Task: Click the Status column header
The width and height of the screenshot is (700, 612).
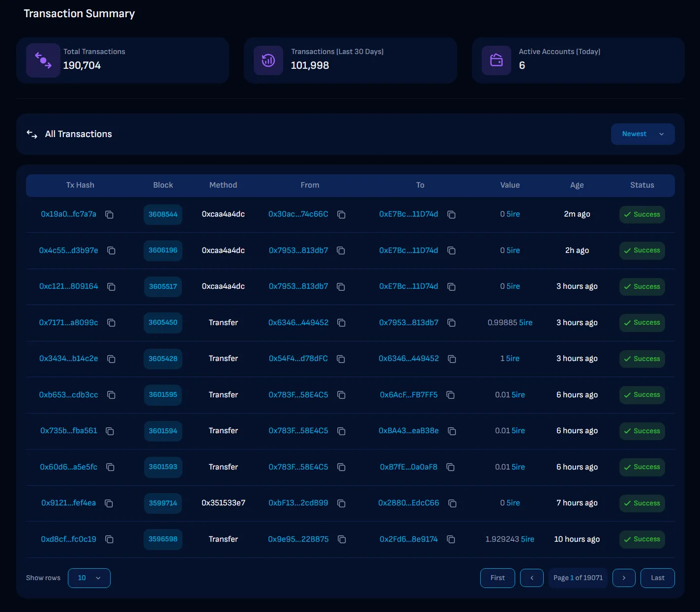Action: pos(642,185)
